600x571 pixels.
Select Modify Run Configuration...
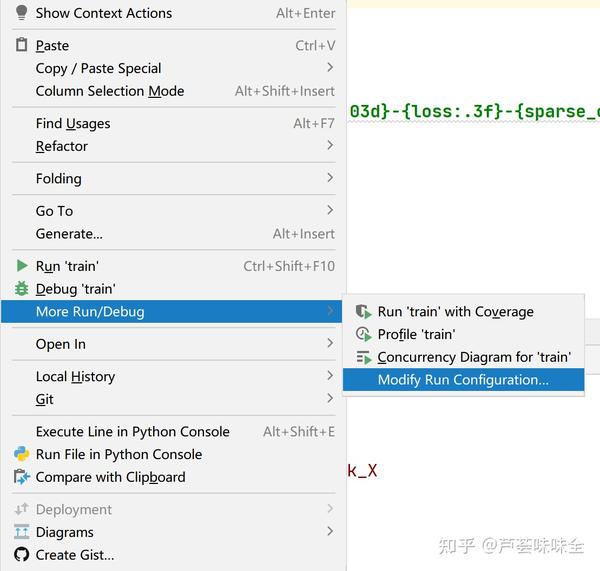coord(463,380)
